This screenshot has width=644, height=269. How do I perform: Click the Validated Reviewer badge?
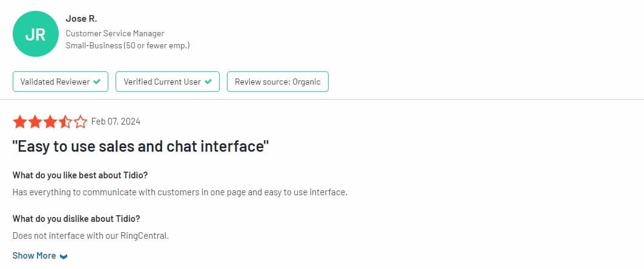point(61,82)
